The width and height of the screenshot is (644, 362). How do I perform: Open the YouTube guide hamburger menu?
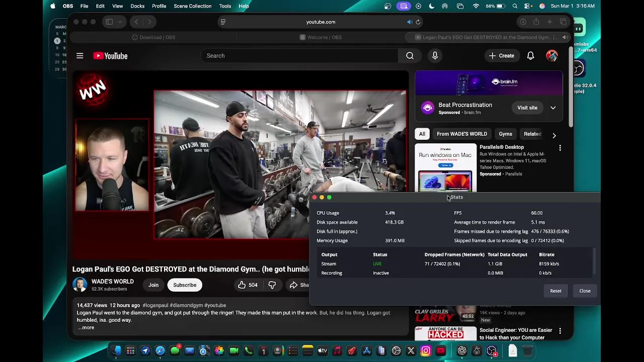tap(79, 56)
